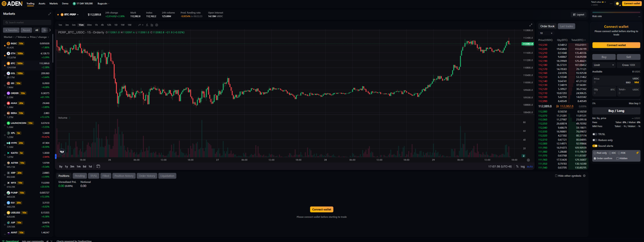
Task: Open the Order history tab
Action: tap(147, 176)
